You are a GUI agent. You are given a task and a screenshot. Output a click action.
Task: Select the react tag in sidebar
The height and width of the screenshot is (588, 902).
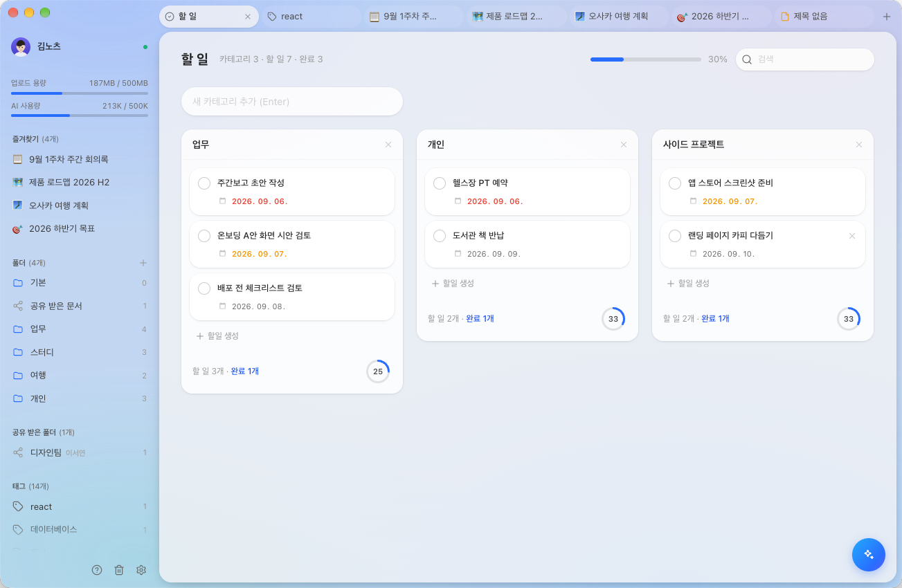coord(80,506)
